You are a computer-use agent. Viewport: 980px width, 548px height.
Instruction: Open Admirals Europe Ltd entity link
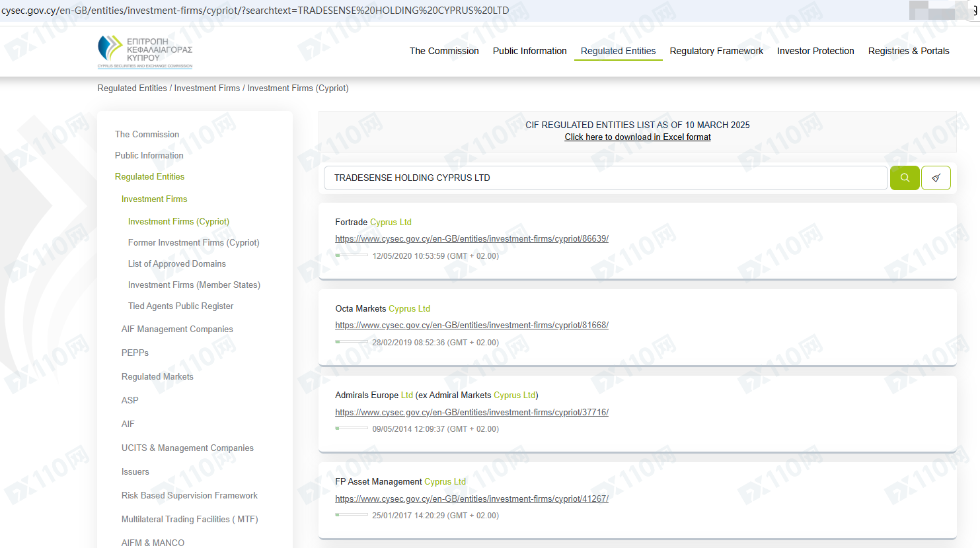point(471,413)
